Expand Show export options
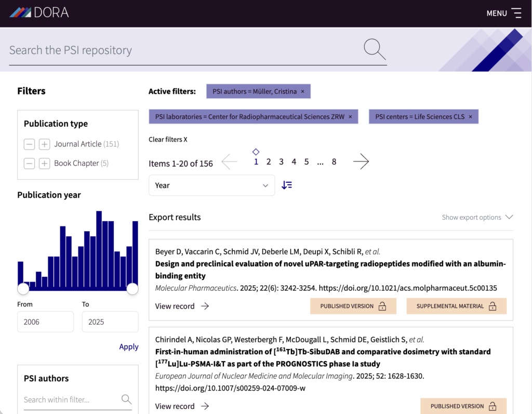The height and width of the screenshot is (414, 532). [477, 217]
